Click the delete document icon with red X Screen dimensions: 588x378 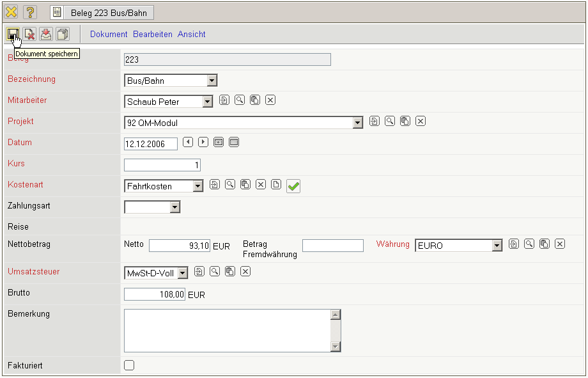[29, 35]
